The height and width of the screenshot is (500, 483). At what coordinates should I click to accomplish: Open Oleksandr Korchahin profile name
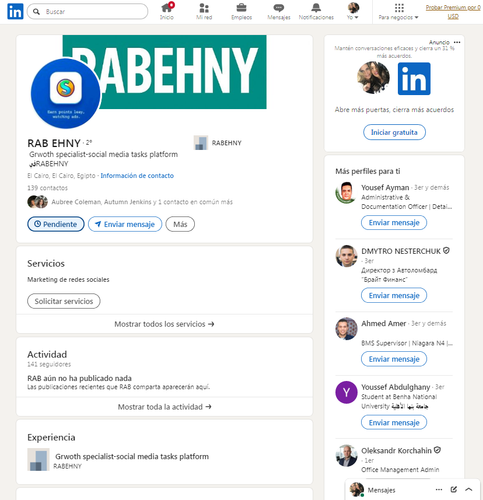396,451
